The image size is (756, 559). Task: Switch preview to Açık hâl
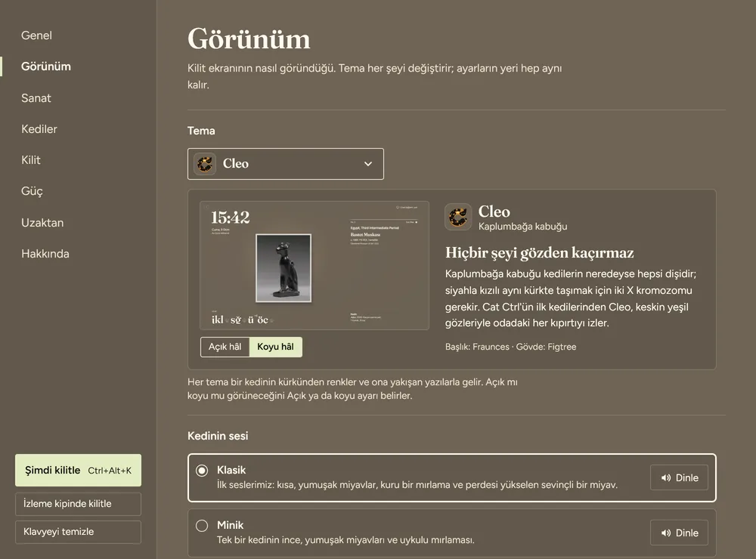[225, 347]
